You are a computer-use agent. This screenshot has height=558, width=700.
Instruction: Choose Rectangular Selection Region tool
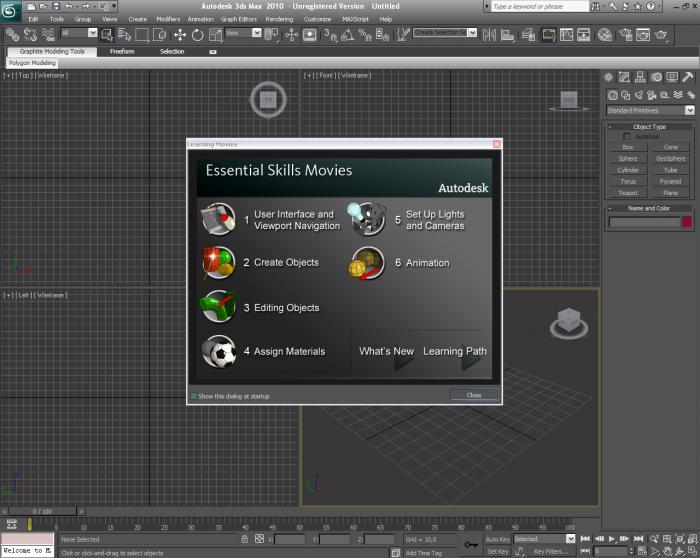(142, 34)
